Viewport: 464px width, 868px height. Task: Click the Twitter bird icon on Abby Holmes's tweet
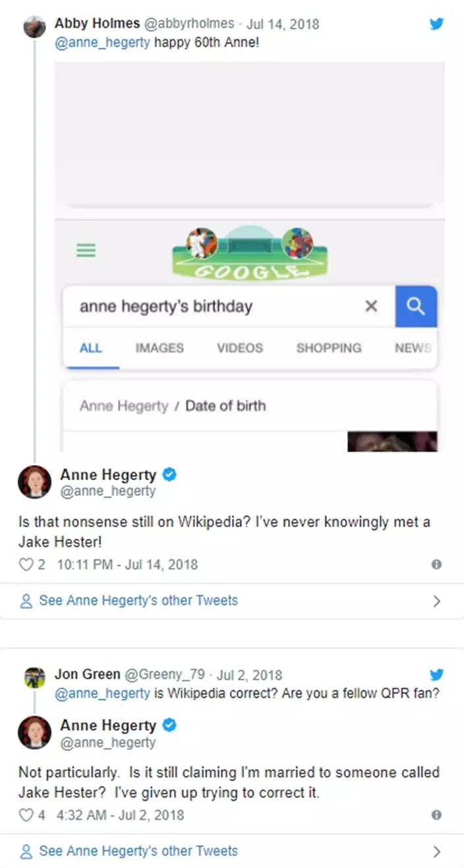click(x=436, y=24)
